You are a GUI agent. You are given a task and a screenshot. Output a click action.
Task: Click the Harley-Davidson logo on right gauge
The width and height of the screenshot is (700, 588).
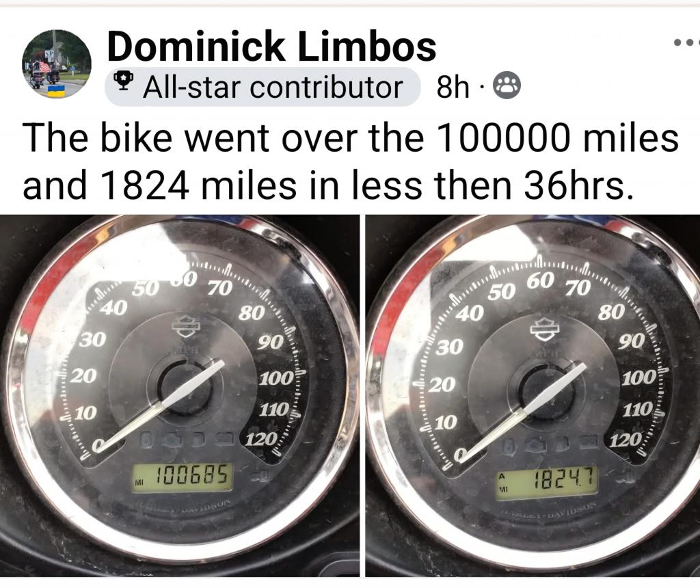544,330
